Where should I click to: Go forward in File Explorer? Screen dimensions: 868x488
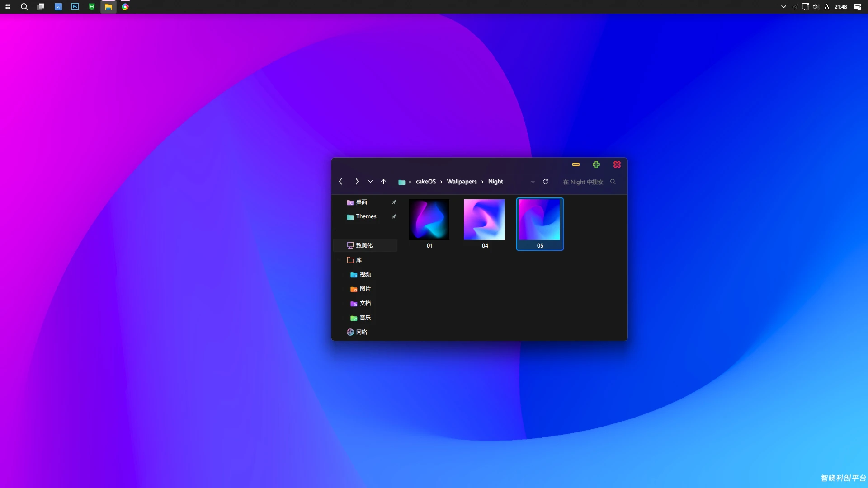coord(357,182)
